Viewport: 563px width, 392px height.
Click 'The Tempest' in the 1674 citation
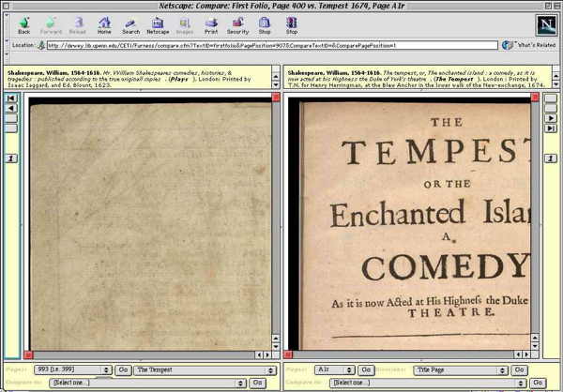454,79
